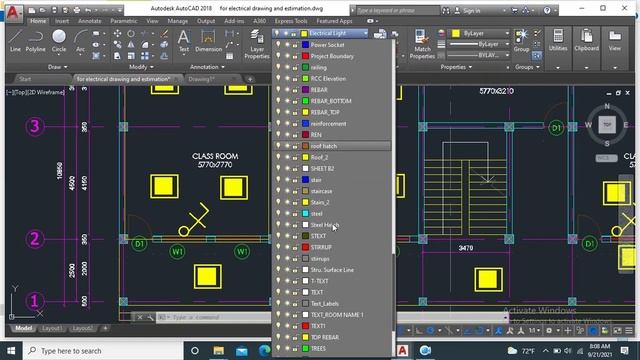This screenshot has width=640, height=360.
Task: Activate the Move tool in Modify panel
Action: pyautogui.click(x=117, y=33)
